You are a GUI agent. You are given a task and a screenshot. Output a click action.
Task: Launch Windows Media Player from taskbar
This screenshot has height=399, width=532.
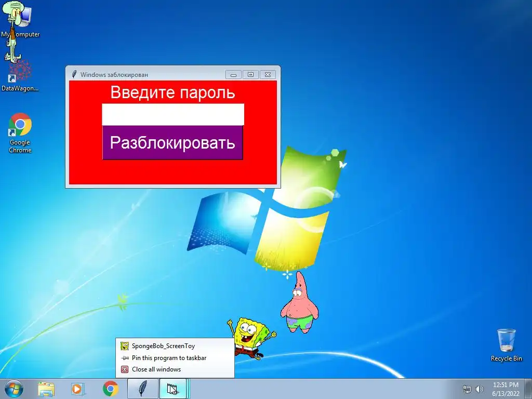coord(77,389)
